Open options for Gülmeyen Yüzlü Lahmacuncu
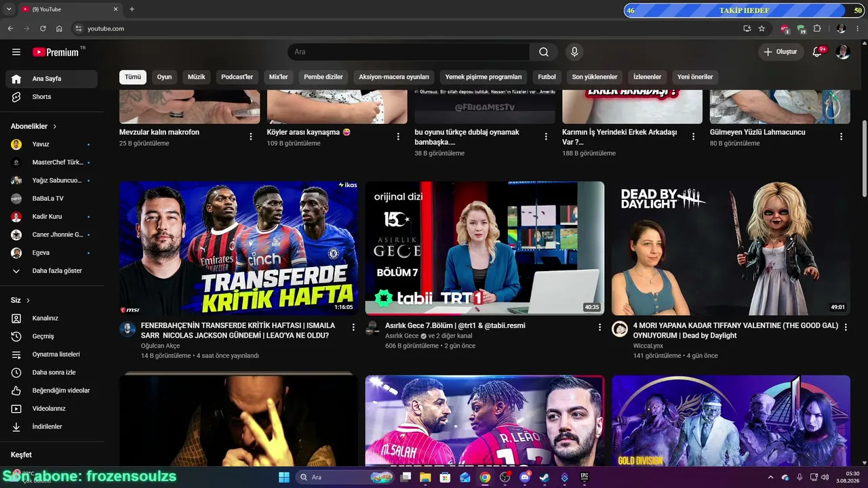868x488 pixels. pos(842,137)
